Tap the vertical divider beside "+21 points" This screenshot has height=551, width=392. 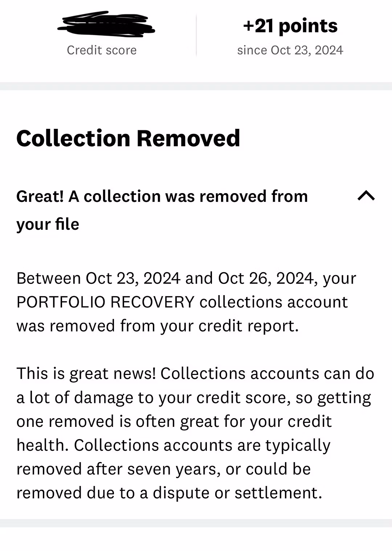[196, 36]
